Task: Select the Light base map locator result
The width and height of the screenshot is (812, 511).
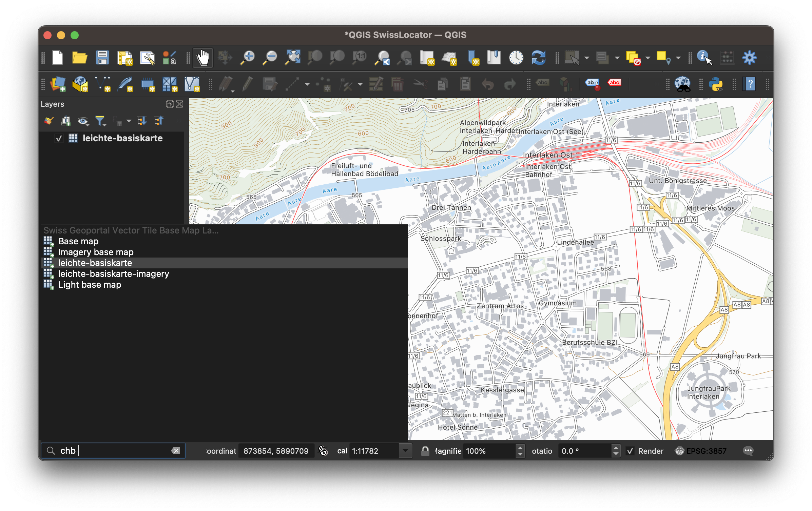Action: (90, 285)
